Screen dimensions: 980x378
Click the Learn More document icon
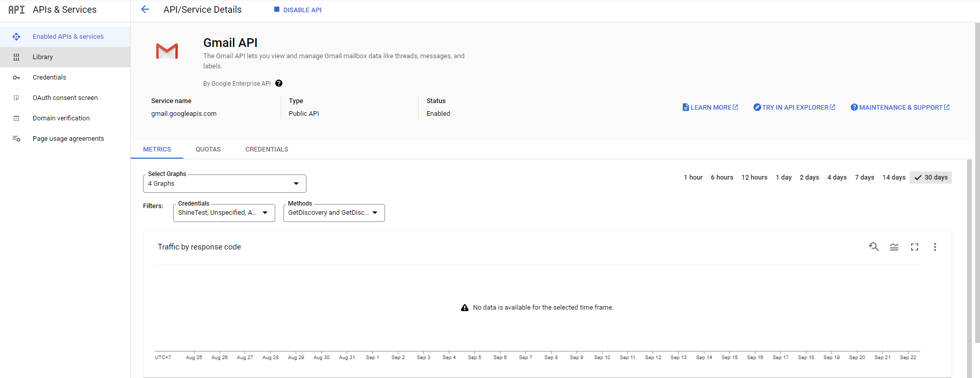pos(686,107)
